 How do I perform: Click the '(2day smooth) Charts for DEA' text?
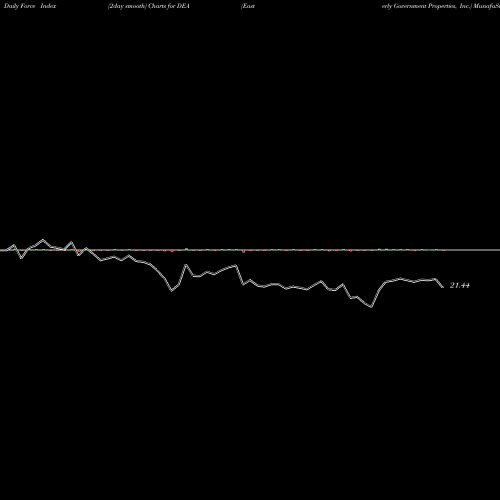[x=149, y=6]
